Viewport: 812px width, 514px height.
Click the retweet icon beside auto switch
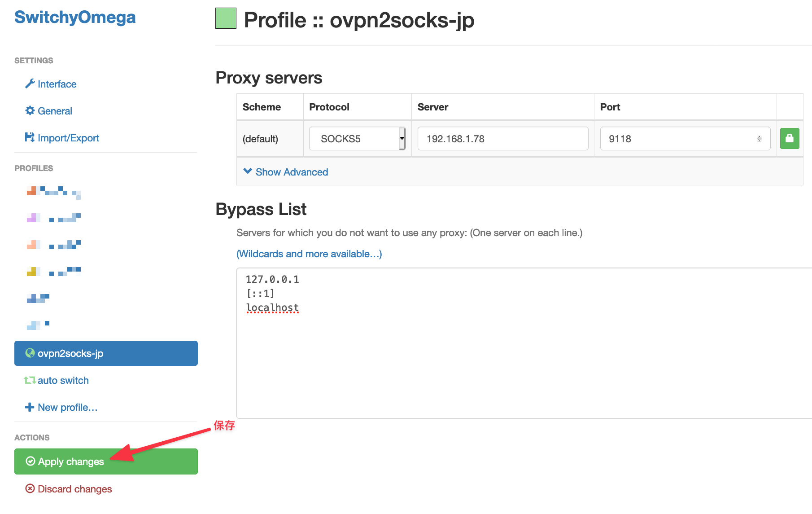30,380
